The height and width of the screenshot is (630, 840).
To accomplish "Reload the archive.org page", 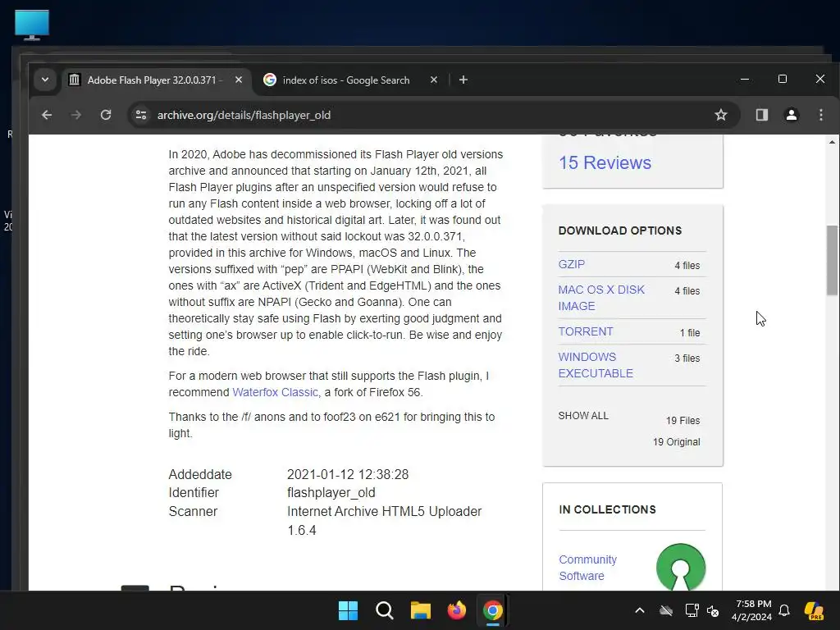I will (106, 115).
